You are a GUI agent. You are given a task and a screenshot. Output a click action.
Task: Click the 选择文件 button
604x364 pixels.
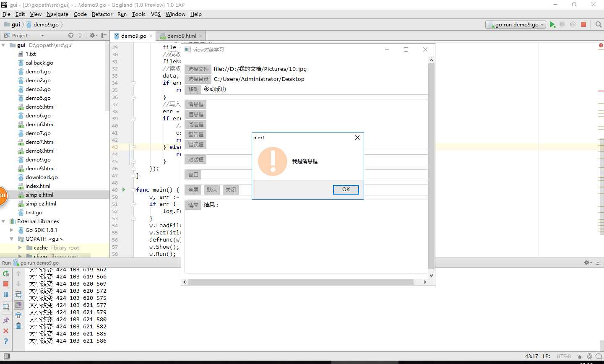pyautogui.click(x=198, y=69)
